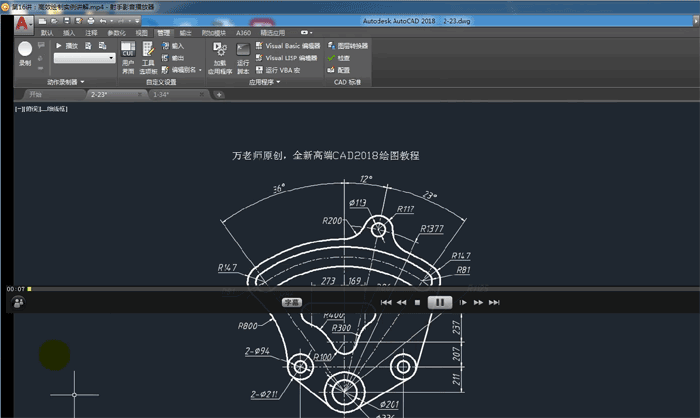The width and height of the screenshot is (700, 418).
Task: Click the 播放 play macro button
Action: click(x=67, y=46)
